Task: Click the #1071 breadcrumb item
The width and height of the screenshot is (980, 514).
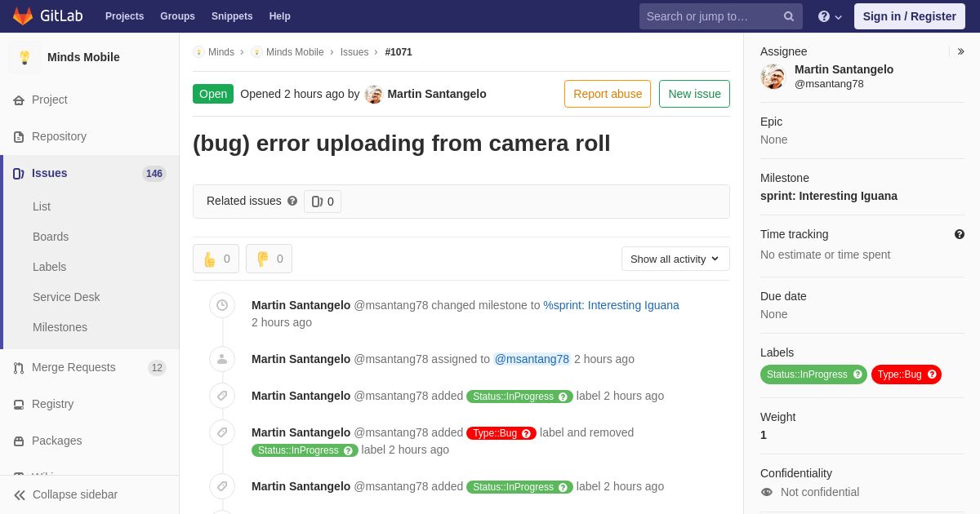Action: point(399,52)
